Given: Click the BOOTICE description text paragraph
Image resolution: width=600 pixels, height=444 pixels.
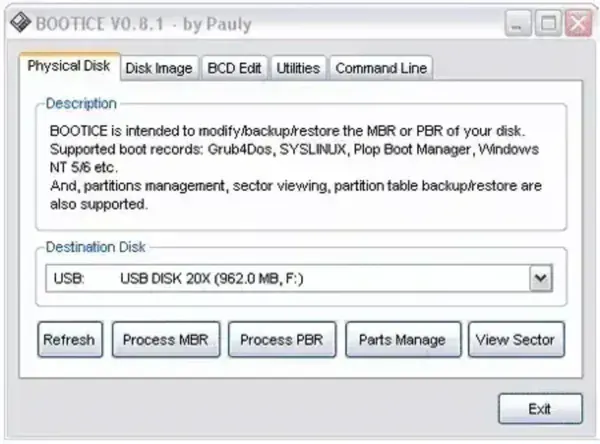Looking at the screenshot, I should (x=297, y=168).
